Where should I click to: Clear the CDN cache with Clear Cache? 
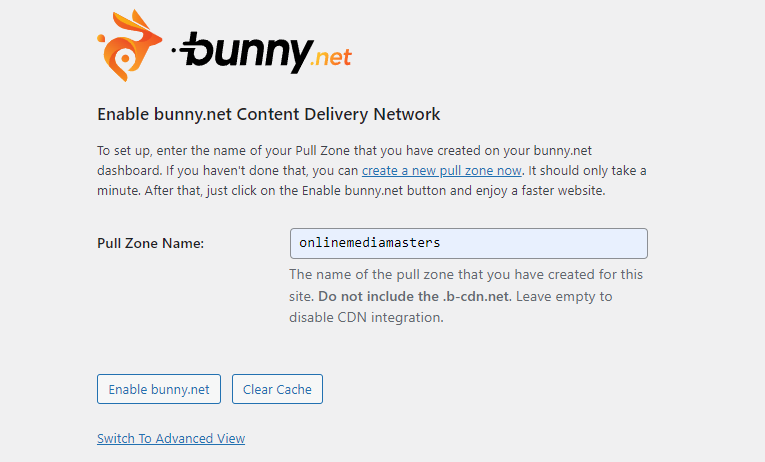(x=277, y=389)
